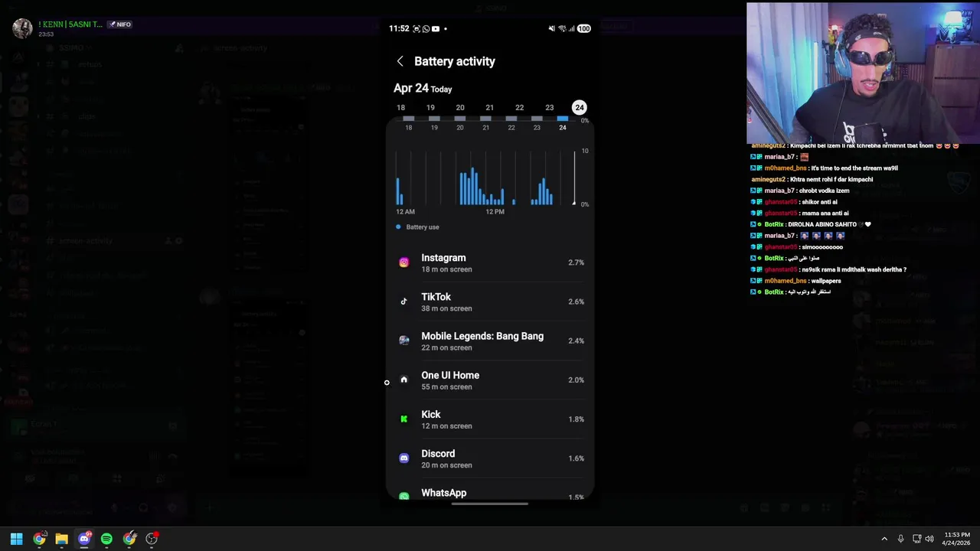Select day 19 in the top date row

(430, 108)
